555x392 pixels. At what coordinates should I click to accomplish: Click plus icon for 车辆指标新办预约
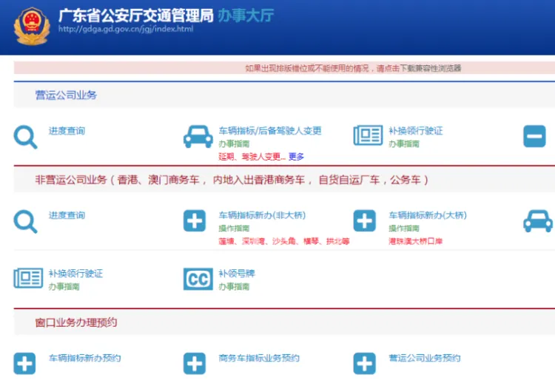(24, 363)
